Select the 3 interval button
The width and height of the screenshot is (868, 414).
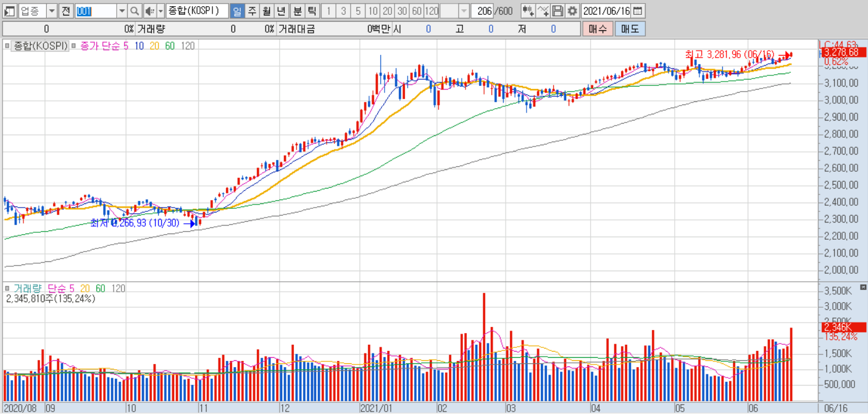pos(343,11)
